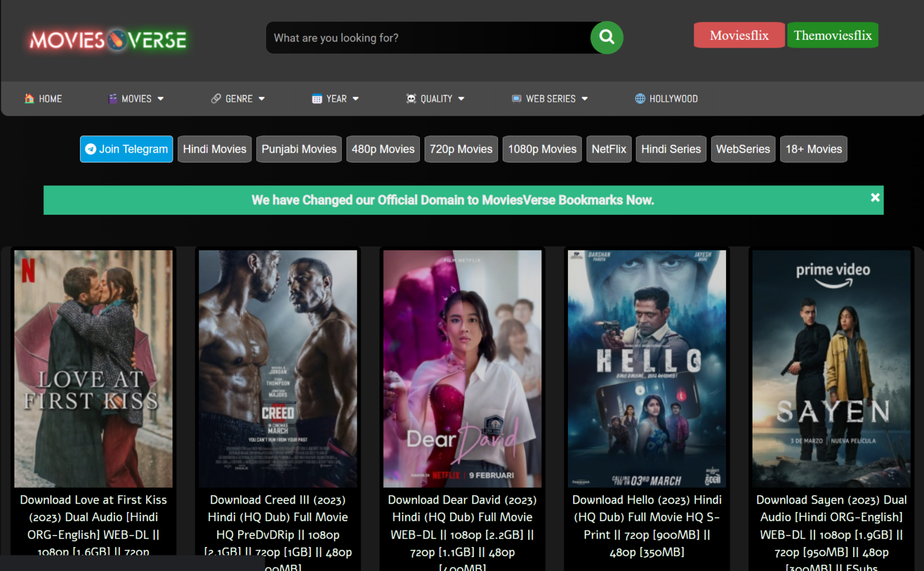Open the GENRE menu item

pyautogui.click(x=238, y=99)
